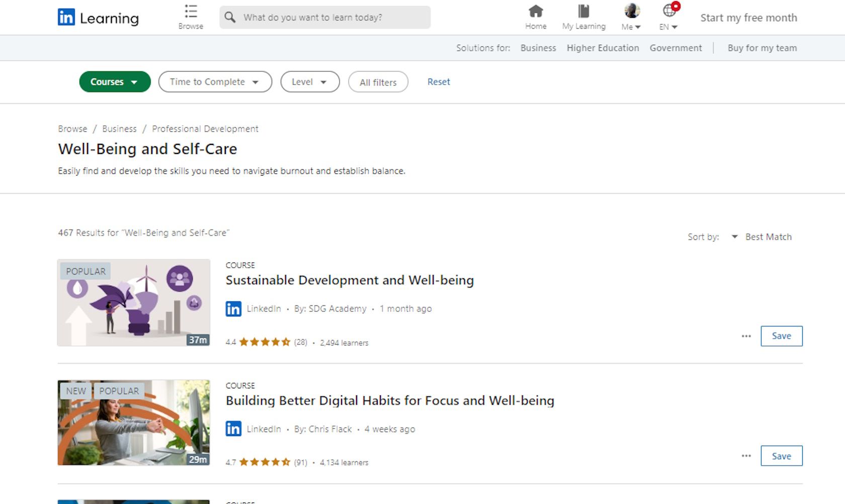This screenshot has height=504, width=845.
Task: Open more options for Building Better Digital Habits
Action: [x=746, y=456]
